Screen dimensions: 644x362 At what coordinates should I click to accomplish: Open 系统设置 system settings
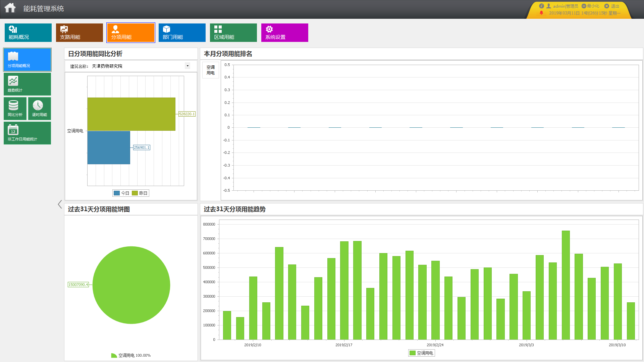pos(285,33)
